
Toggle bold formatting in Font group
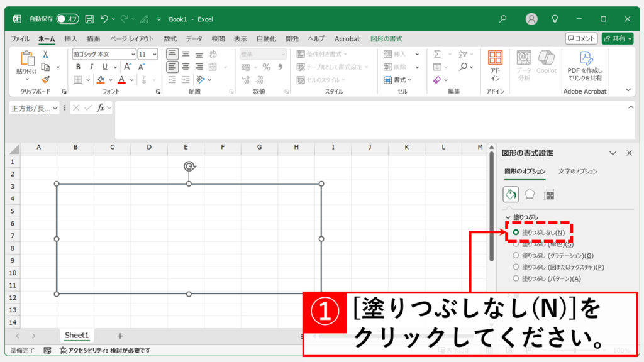(78, 67)
